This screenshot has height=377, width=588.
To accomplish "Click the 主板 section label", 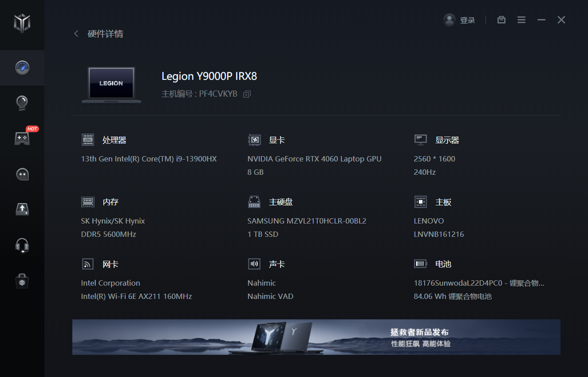I will point(443,202).
